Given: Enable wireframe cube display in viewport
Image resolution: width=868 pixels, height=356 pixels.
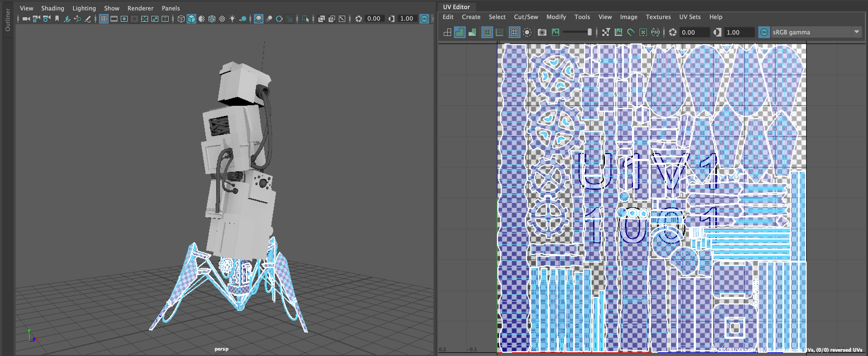Looking at the screenshot, I should [x=181, y=19].
